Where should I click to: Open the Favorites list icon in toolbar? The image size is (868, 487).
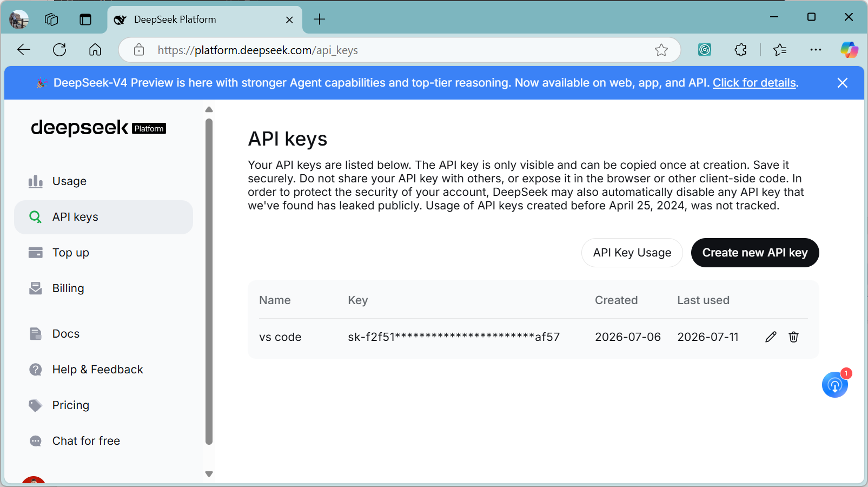780,50
